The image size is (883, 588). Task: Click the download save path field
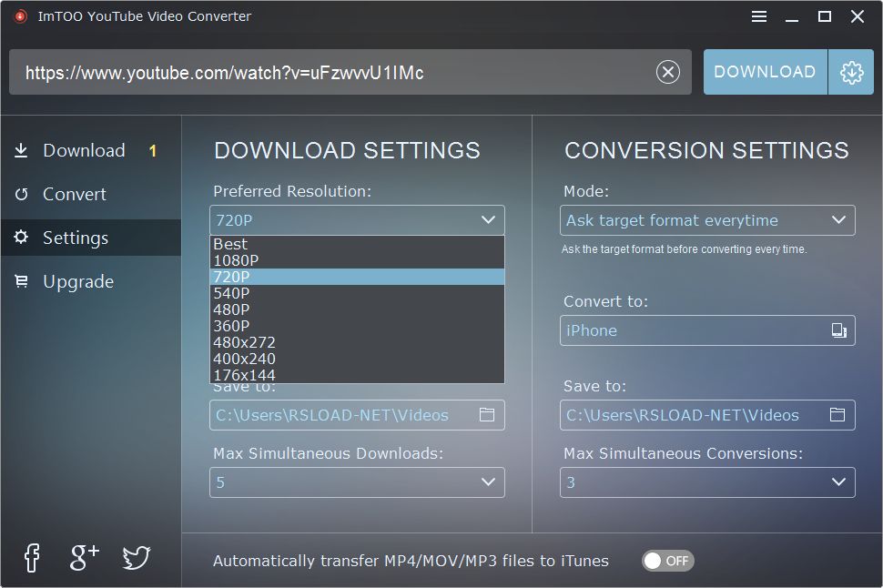357,415
